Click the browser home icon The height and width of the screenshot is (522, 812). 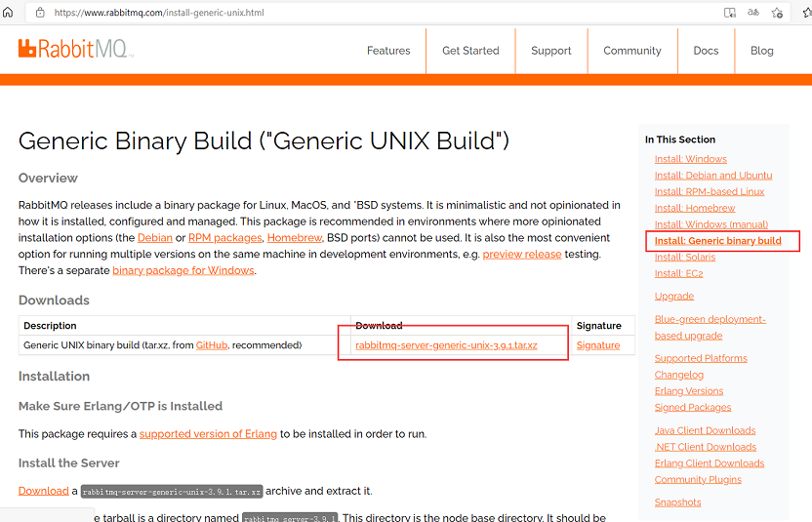tap(7, 13)
